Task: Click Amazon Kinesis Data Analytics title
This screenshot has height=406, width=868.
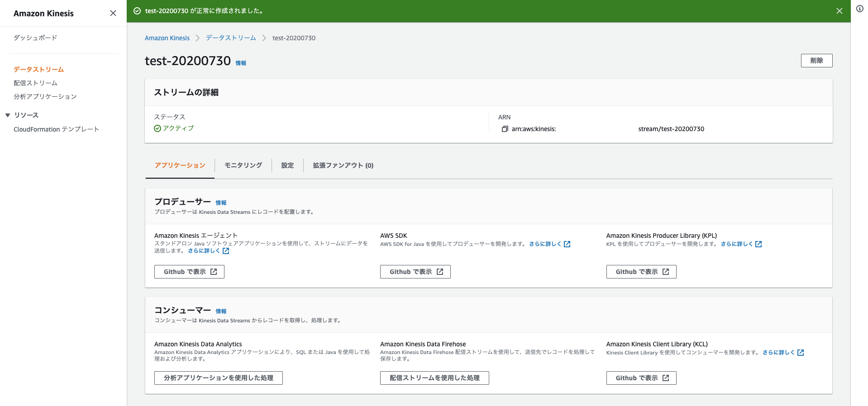Action: pyautogui.click(x=198, y=344)
